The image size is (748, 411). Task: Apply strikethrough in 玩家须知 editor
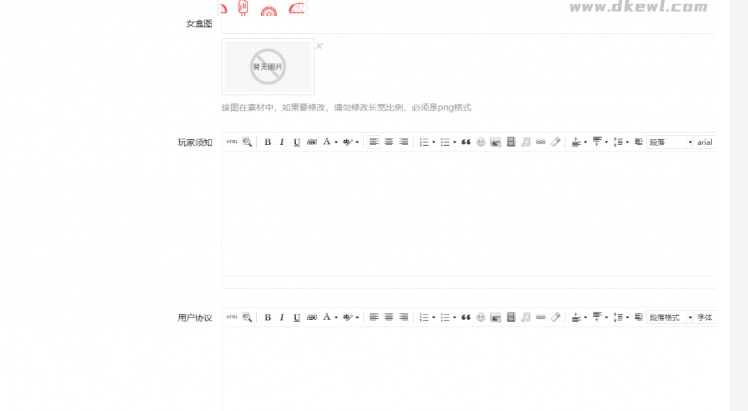point(312,142)
